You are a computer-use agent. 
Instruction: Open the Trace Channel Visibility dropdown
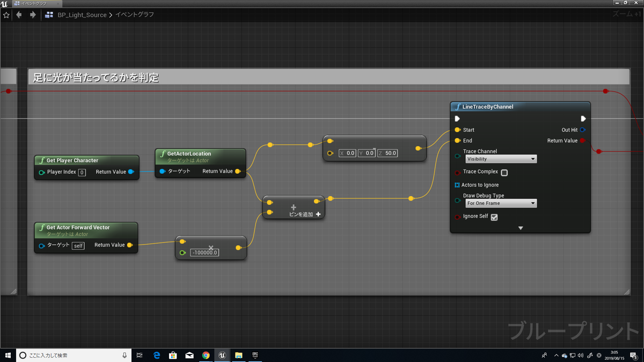(501, 159)
